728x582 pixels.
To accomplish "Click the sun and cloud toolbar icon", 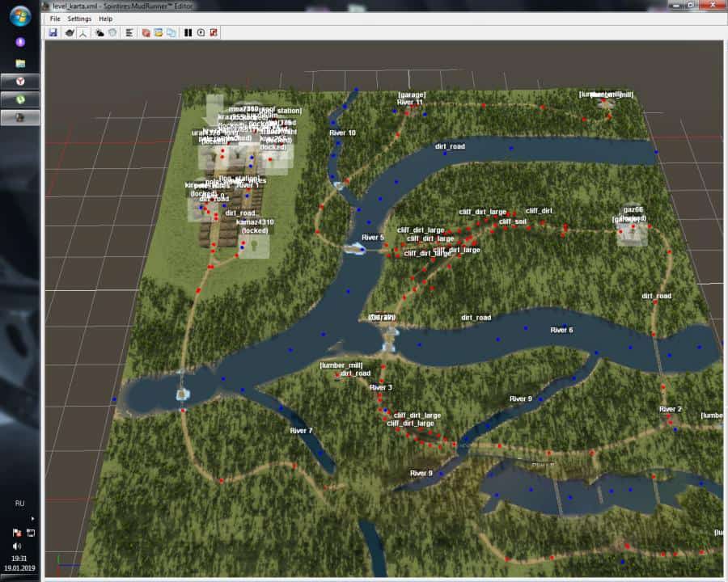I will (100, 32).
